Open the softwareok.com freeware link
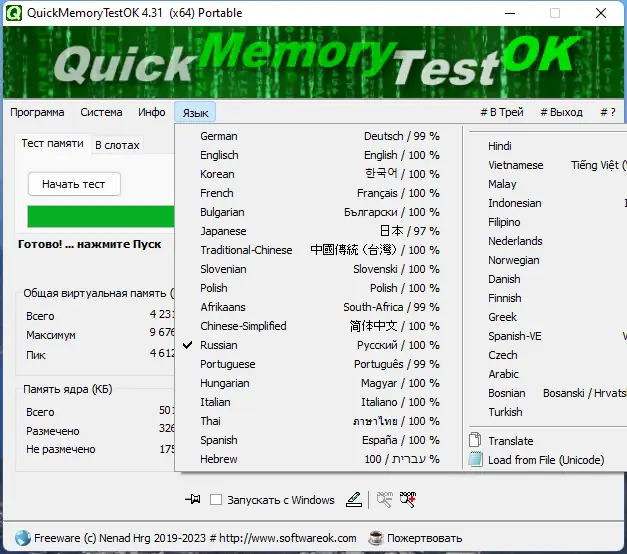The width and height of the screenshot is (627, 554). [195, 538]
